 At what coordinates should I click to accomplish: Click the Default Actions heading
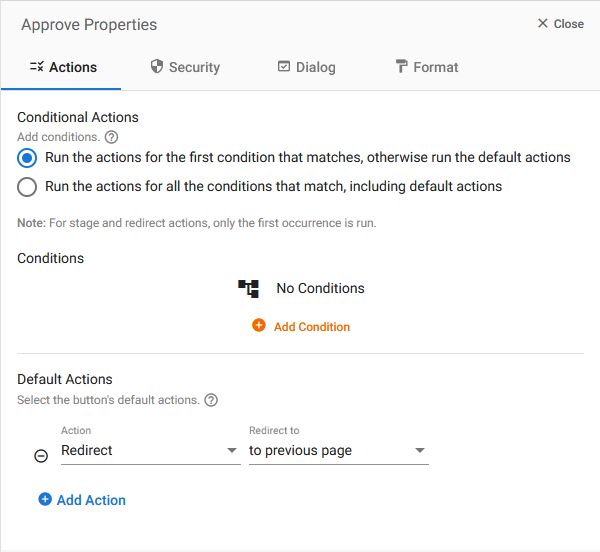[65, 379]
